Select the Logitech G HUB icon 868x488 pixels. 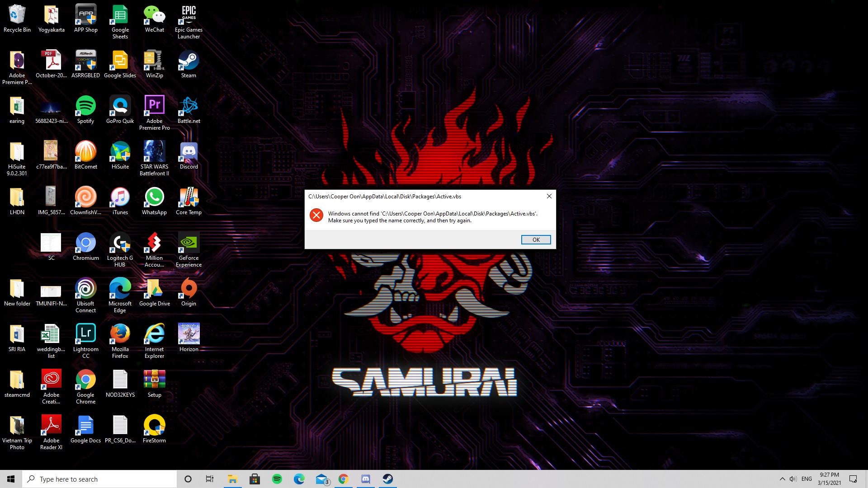tap(120, 250)
